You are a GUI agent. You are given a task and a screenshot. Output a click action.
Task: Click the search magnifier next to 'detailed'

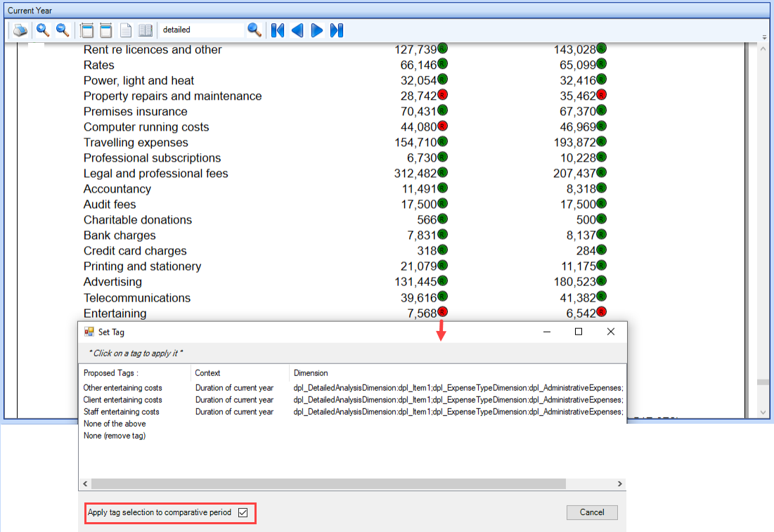(x=254, y=30)
